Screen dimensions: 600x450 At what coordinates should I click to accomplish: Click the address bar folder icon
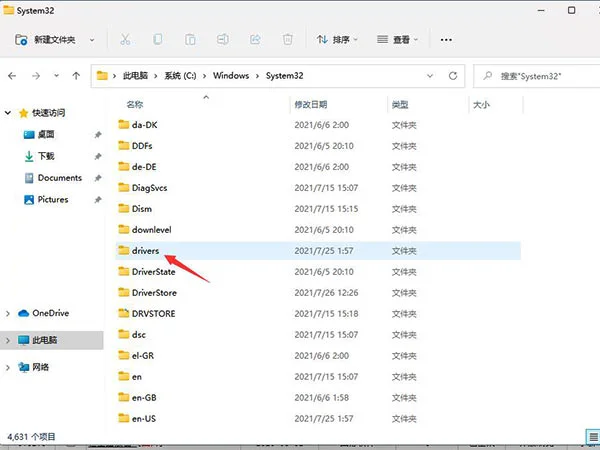click(x=102, y=75)
